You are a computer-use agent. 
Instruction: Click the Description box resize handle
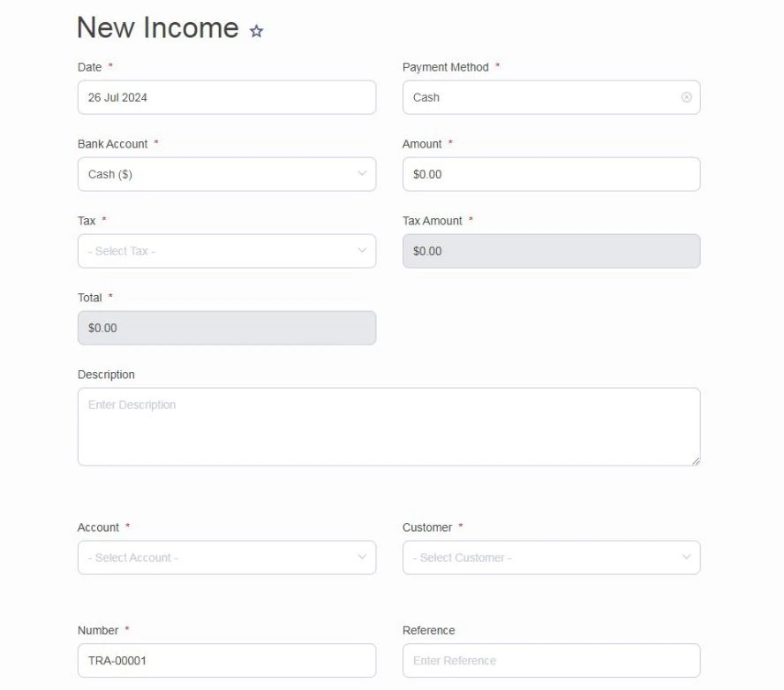pyautogui.click(x=696, y=460)
